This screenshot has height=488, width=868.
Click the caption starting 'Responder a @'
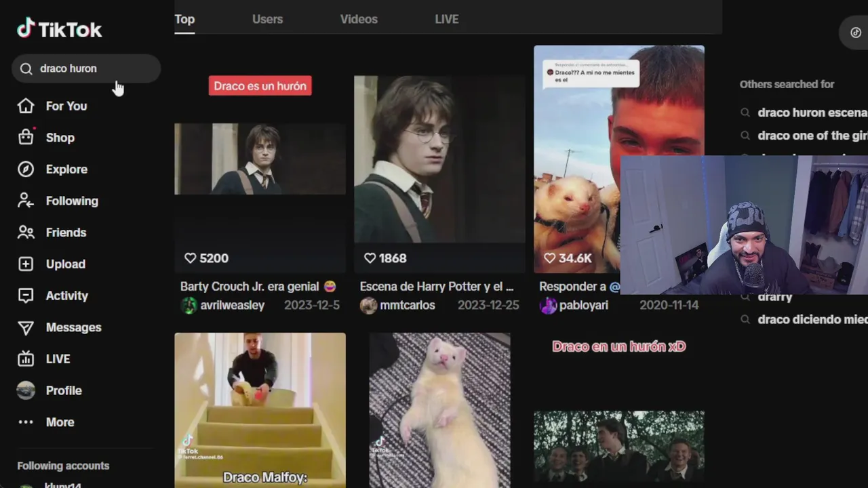click(x=579, y=287)
